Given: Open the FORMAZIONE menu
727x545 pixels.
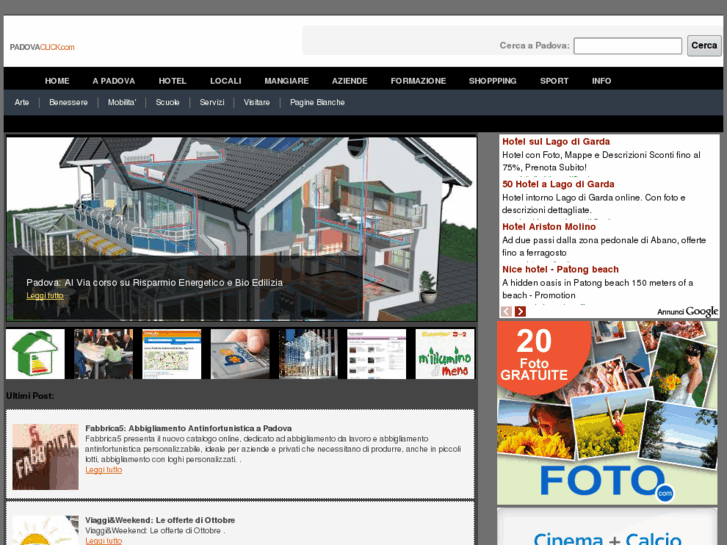Looking at the screenshot, I should click(x=418, y=81).
